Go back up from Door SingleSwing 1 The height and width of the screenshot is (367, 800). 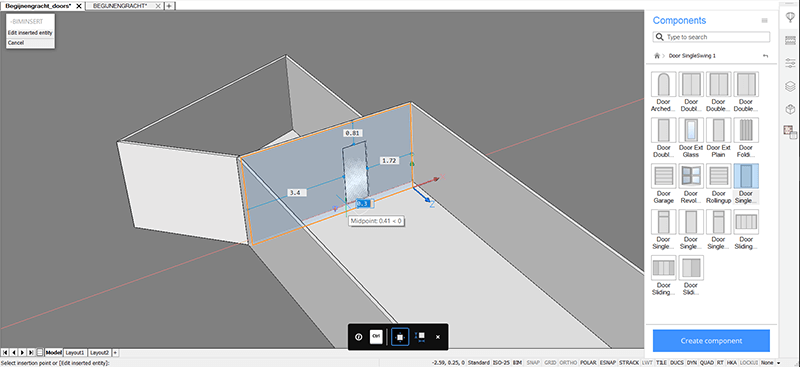(765, 56)
